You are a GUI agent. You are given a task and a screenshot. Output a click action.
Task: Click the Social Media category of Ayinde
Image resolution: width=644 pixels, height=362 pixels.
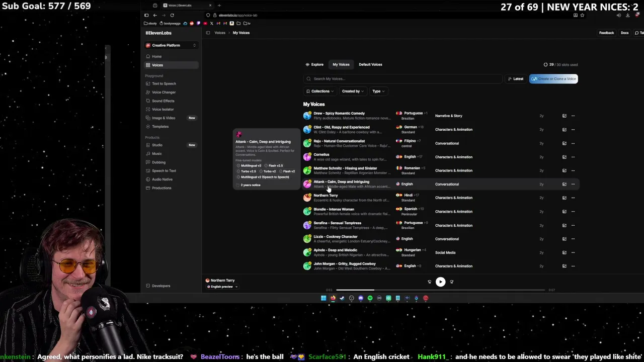coord(445,252)
